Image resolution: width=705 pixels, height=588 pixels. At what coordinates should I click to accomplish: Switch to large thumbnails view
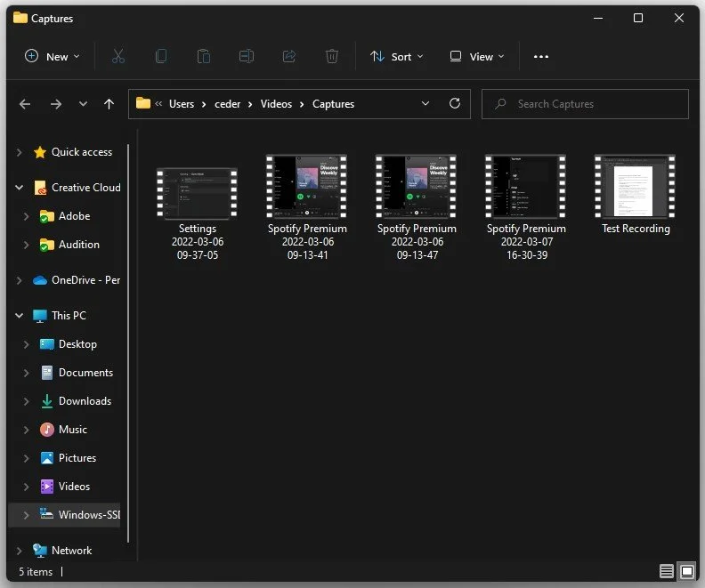pyautogui.click(x=687, y=571)
